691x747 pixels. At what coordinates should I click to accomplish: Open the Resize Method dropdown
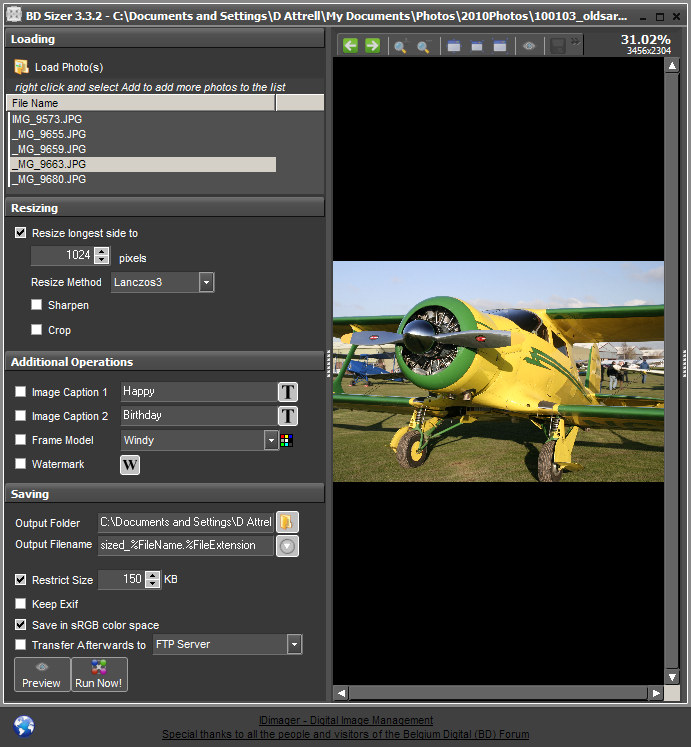pos(206,283)
